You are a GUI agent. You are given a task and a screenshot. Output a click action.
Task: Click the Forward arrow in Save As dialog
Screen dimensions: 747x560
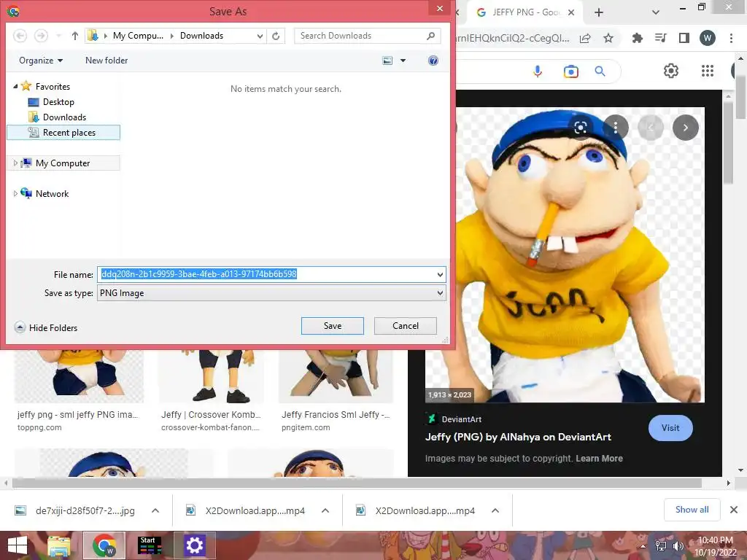[x=41, y=36]
